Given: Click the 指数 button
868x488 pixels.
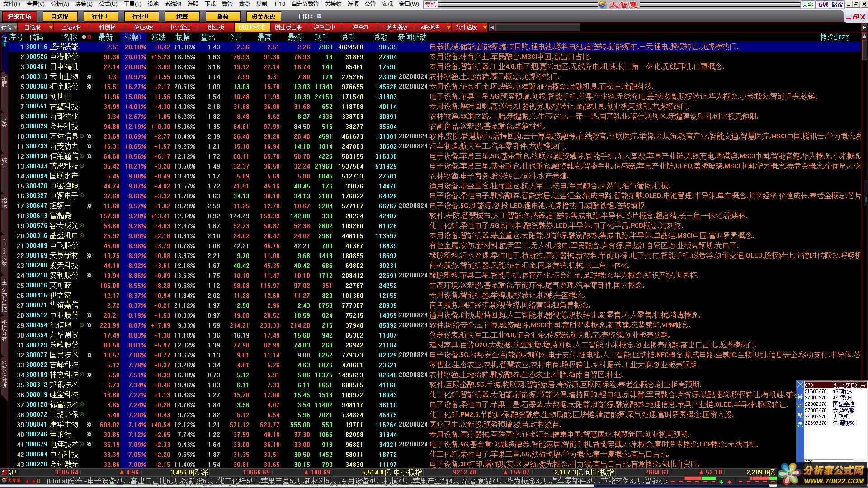Looking at the screenshot, I should click(222, 16).
